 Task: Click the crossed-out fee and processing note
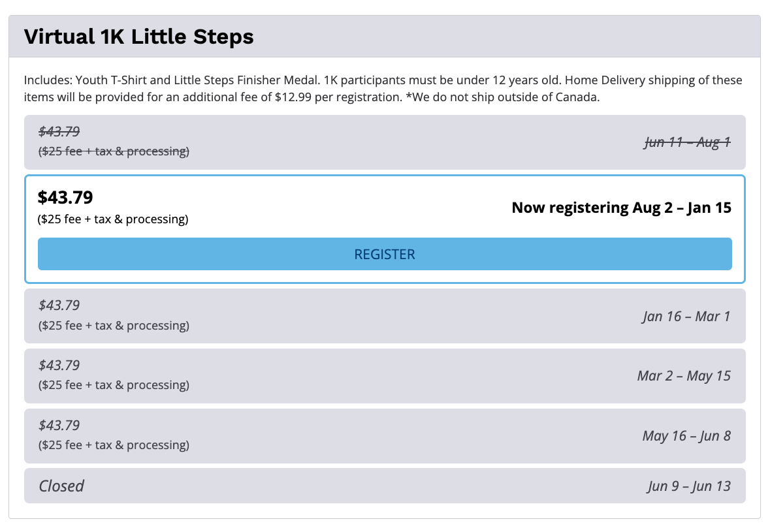113,151
